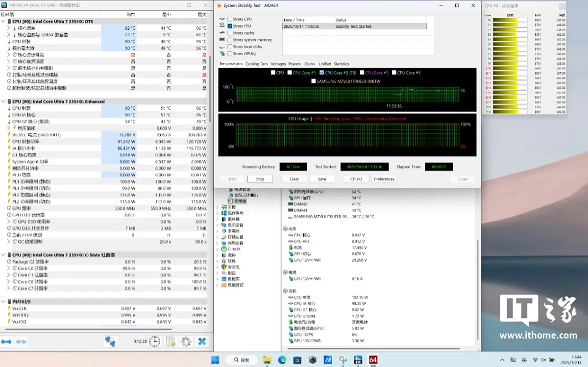This screenshot has height=367, width=588.
Task: Click the Windows taskbar search box
Action: (241, 360)
